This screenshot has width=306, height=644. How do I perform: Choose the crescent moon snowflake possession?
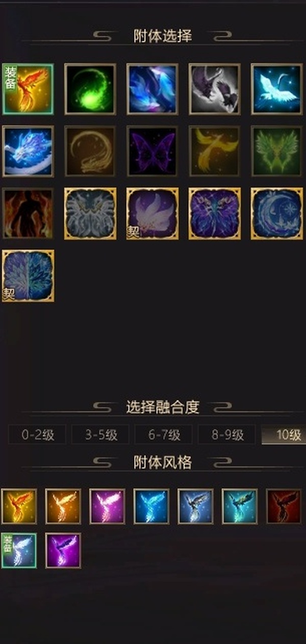[277, 214]
